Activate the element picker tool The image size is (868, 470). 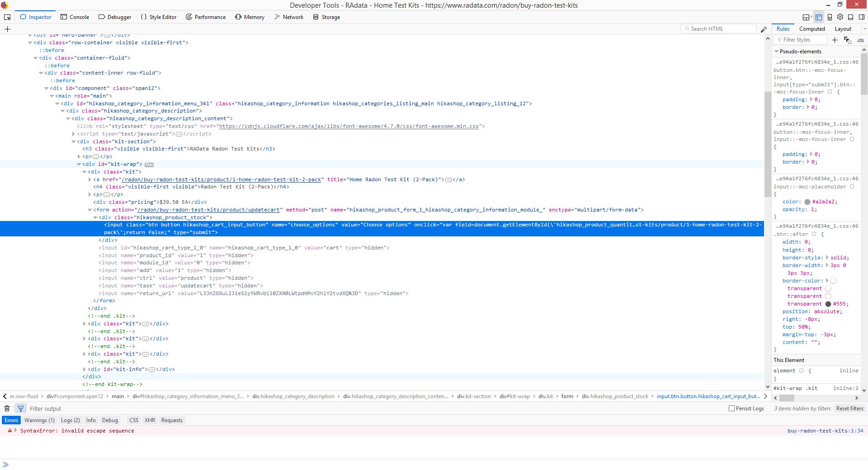(7, 17)
